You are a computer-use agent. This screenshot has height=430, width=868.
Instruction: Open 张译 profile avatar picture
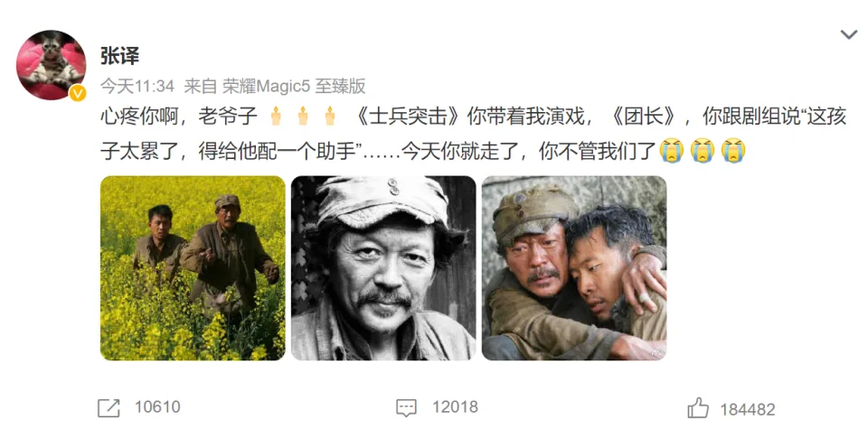51,65
